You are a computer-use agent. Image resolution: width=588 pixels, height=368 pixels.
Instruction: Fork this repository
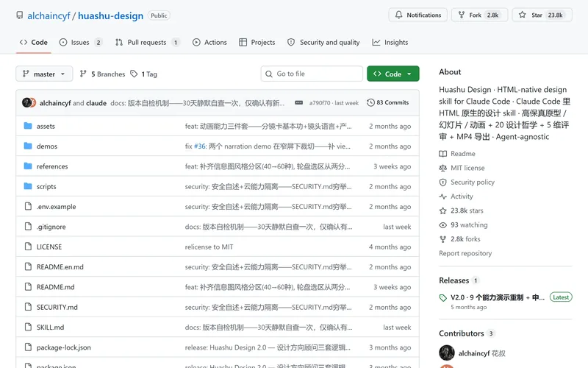[x=479, y=15]
